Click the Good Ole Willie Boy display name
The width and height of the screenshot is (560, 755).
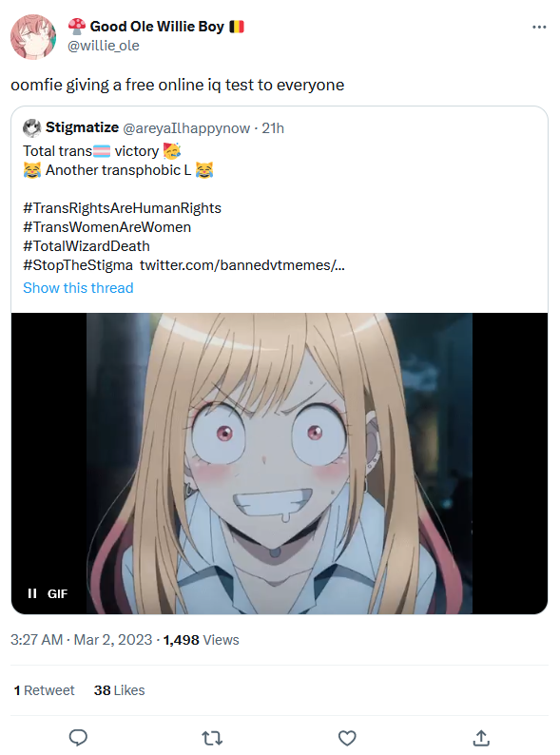click(157, 27)
